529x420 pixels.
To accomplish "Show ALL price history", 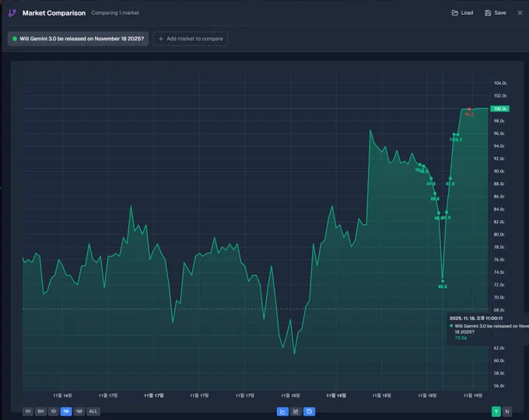I will [x=93, y=411].
